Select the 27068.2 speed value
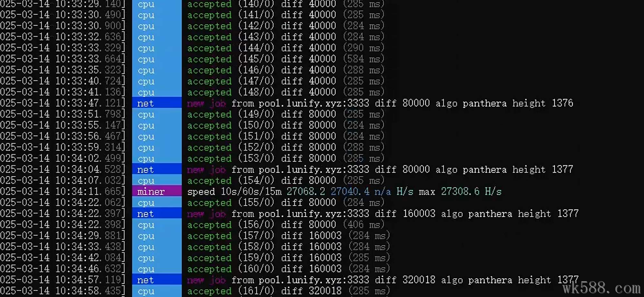Image resolution: width=644 pixels, height=297 pixels. click(x=306, y=192)
